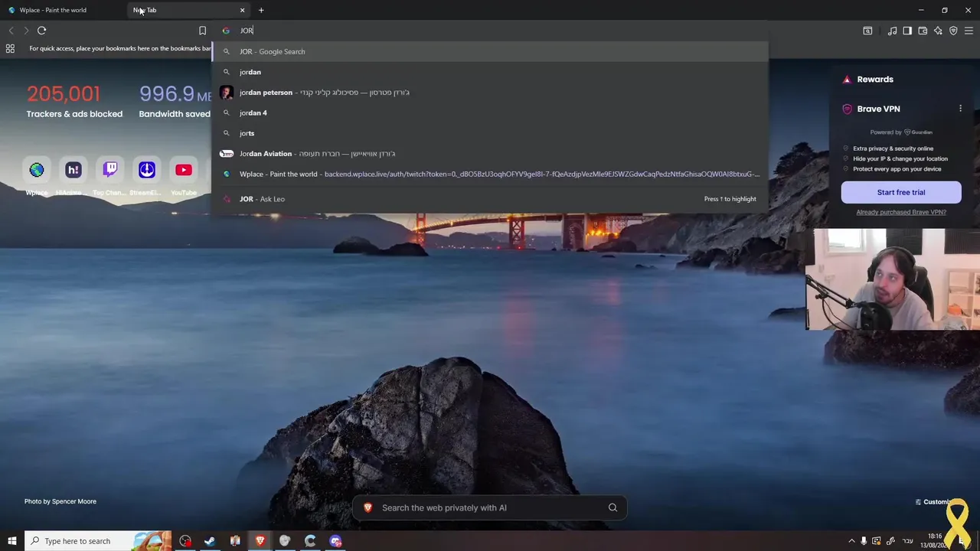This screenshot has height=551, width=980.
Task: Open a new tab with plus button
Action: click(261, 10)
